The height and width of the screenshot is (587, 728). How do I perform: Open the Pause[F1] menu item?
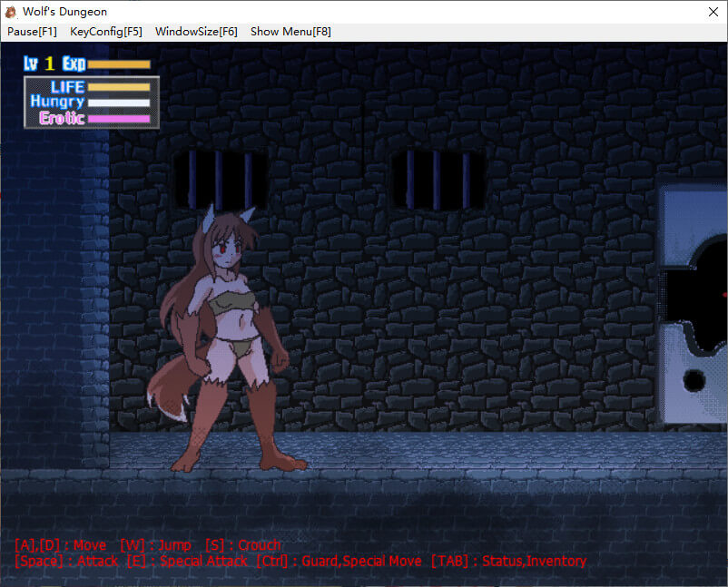32,32
